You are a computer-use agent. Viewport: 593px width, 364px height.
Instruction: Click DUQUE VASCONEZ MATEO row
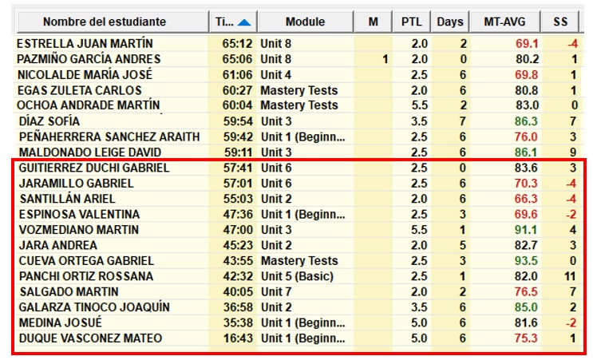89,338
